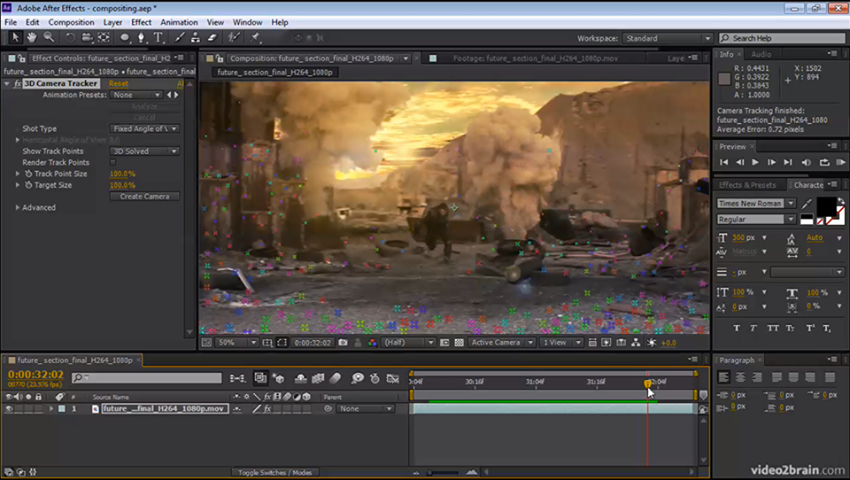Expand the Advanced section
This screenshot has height=480, width=850.
(17, 208)
